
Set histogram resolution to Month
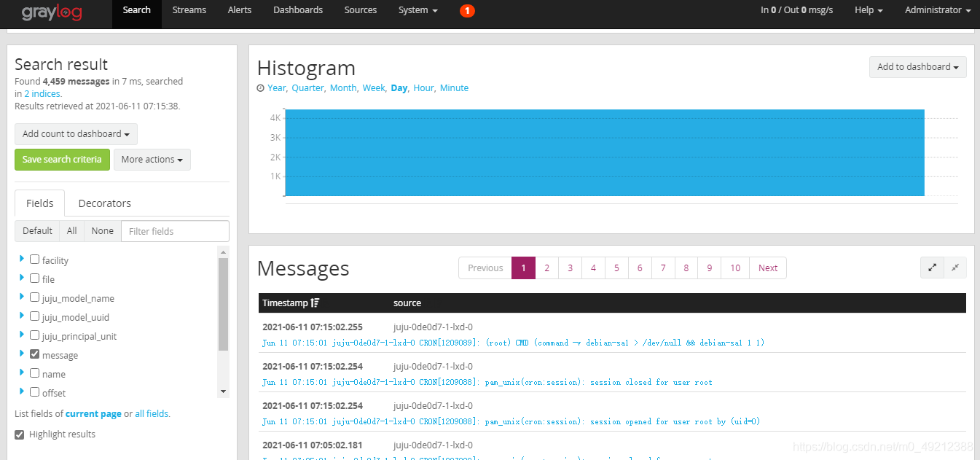(x=343, y=88)
